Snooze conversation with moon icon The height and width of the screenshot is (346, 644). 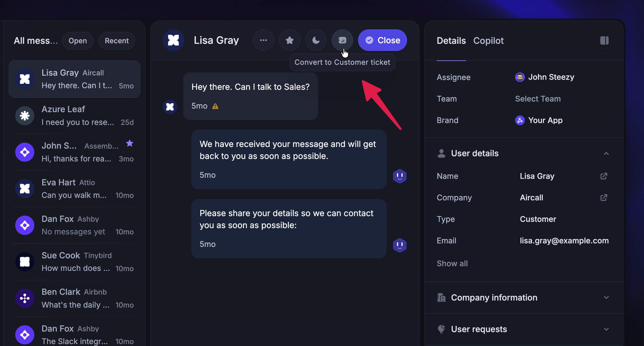click(316, 40)
